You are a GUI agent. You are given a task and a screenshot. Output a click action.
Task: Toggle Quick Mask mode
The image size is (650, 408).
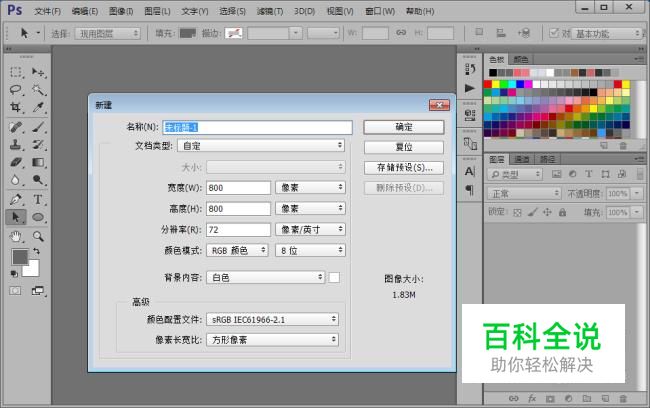(15, 291)
